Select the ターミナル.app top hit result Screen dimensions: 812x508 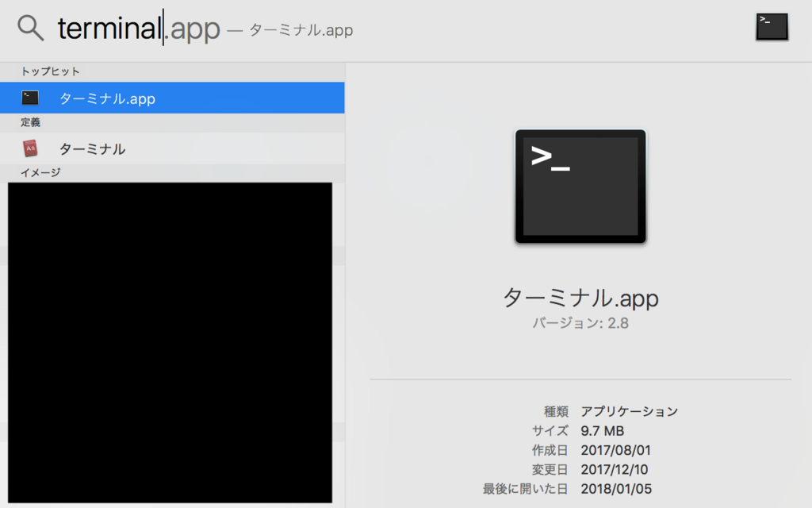tap(172, 98)
